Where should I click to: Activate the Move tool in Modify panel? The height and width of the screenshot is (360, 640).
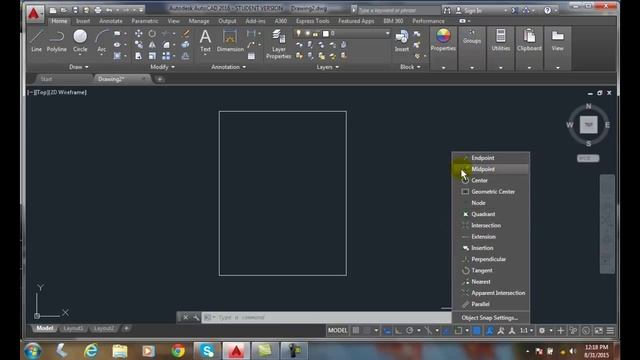click(x=139, y=33)
